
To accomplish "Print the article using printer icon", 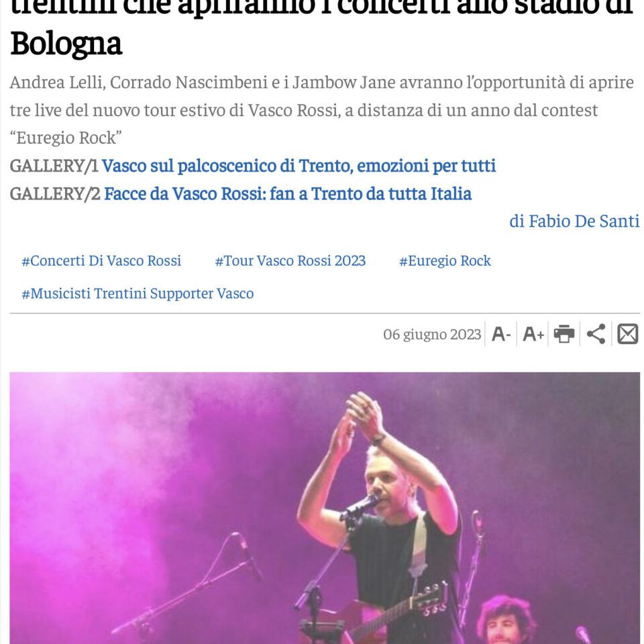I will click(x=564, y=333).
